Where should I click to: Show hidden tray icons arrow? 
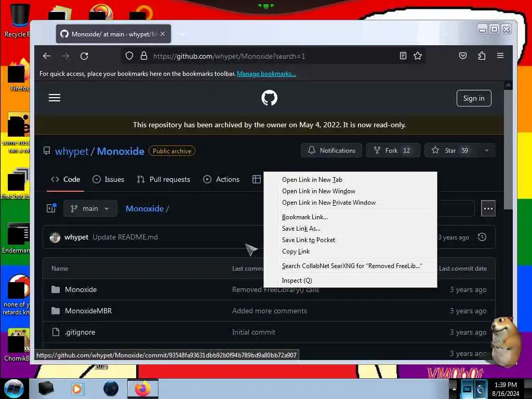coord(454,389)
